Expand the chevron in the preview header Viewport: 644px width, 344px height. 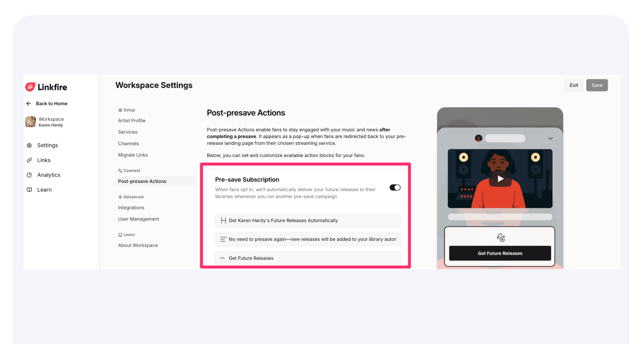pos(550,138)
